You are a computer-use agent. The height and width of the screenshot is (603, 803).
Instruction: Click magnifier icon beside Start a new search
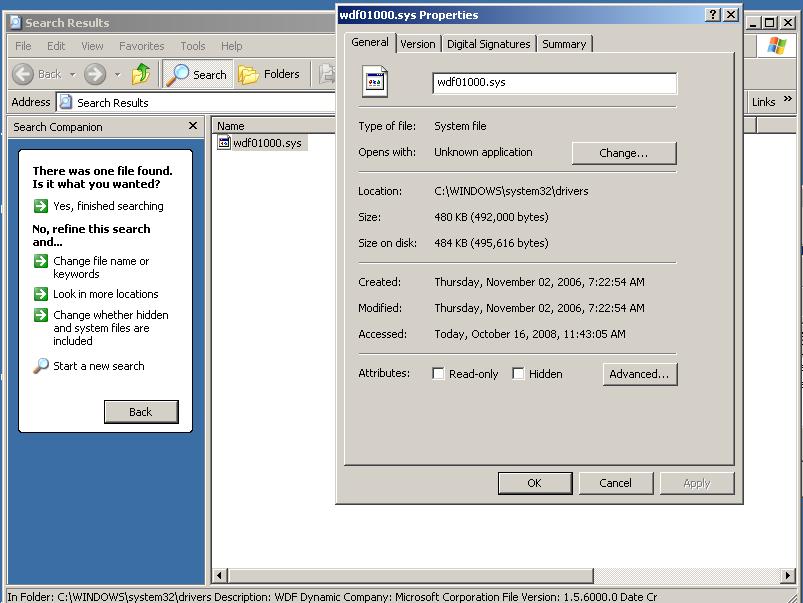tap(41, 365)
